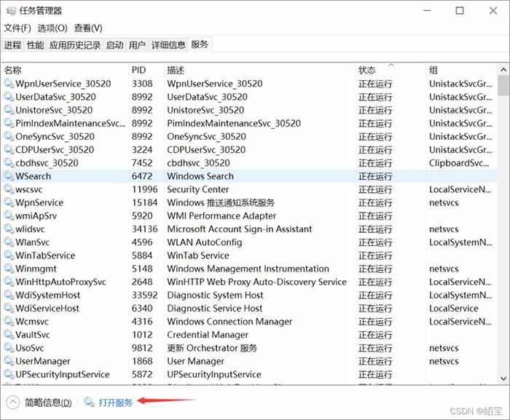
Task: Click the 打开服务 link
Action: (x=115, y=403)
